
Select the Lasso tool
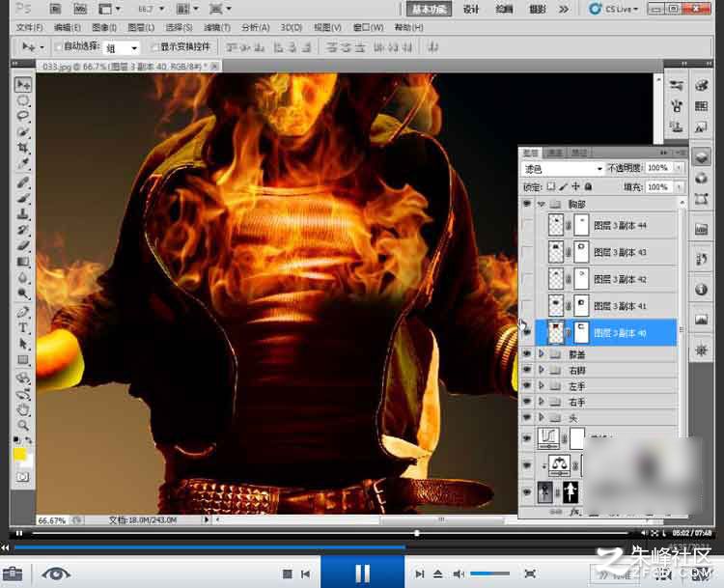pyautogui.click(x=22, y=116)
